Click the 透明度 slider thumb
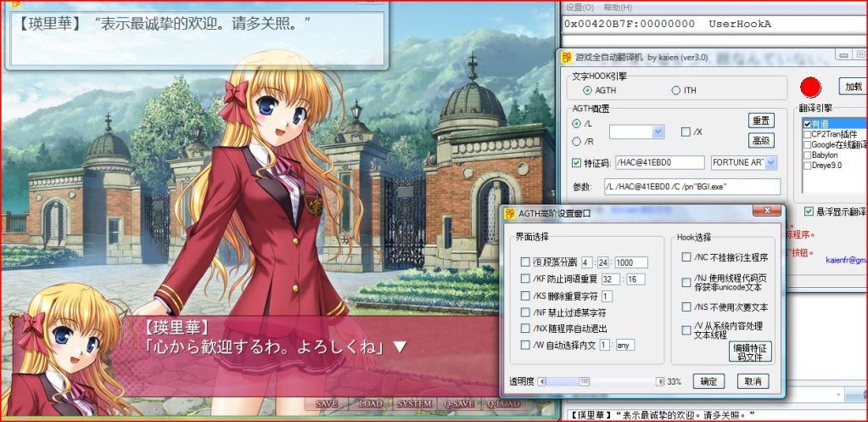 click(x=584, y=381)
